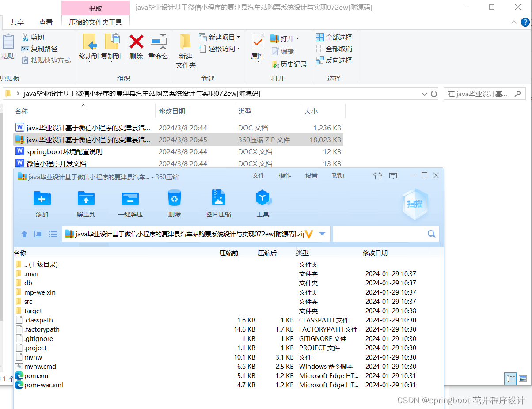
Task: Click 复制路径 in the ribbon
Action: point(39,49)
